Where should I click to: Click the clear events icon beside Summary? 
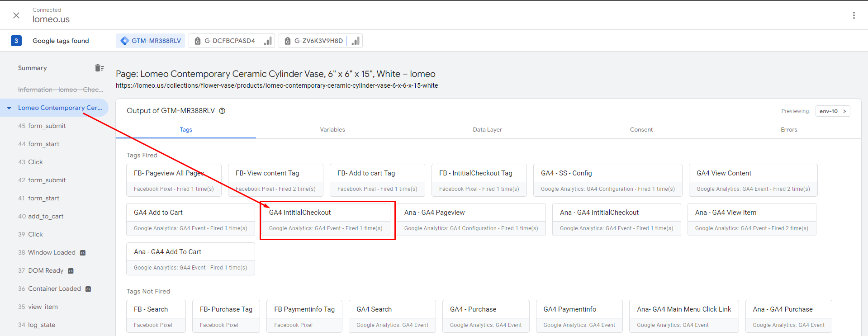[x=99, y=68]
